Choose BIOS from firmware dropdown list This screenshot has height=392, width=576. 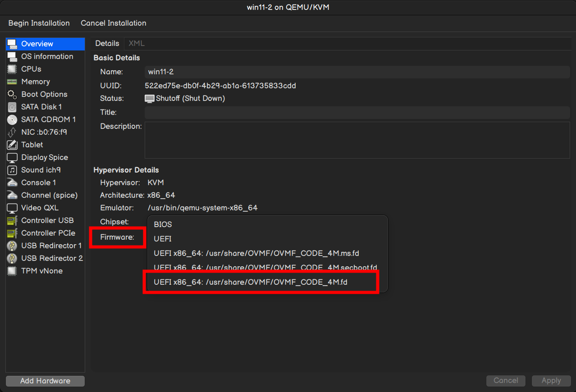tap(268, 224)
